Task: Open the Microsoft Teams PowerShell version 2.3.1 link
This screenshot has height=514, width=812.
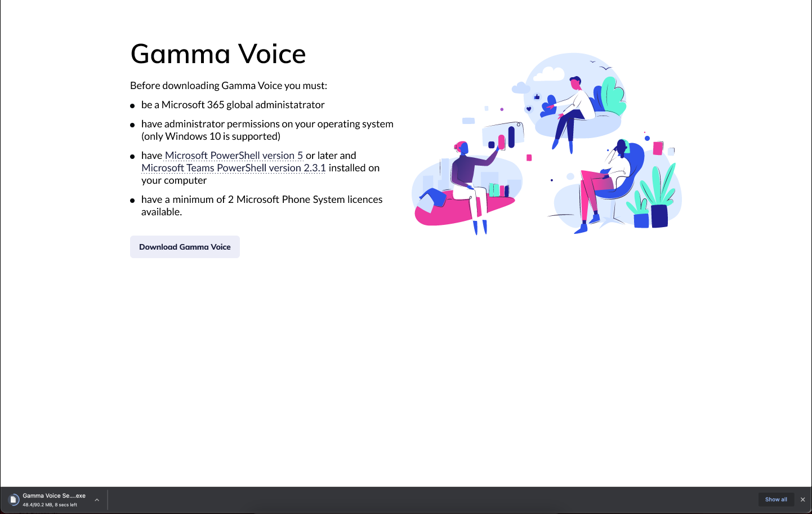Action: point(234,168)
